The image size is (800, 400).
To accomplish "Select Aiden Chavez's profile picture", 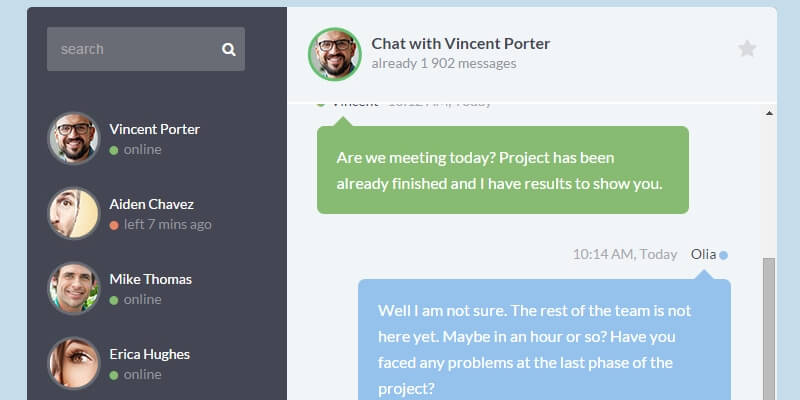I will [x=74, y=213].
